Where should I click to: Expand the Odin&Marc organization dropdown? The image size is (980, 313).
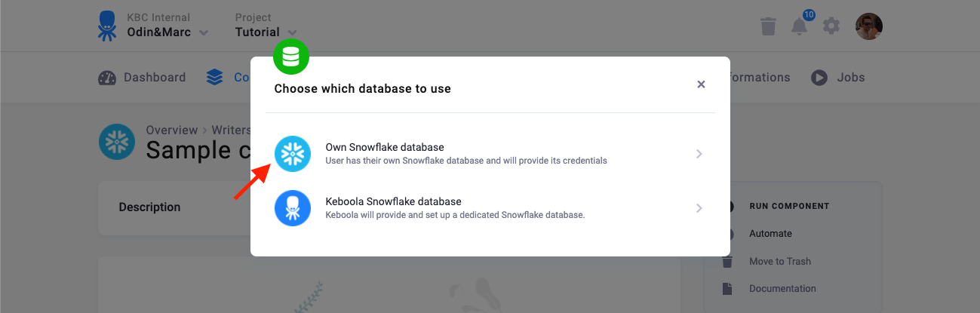[167, 32]
